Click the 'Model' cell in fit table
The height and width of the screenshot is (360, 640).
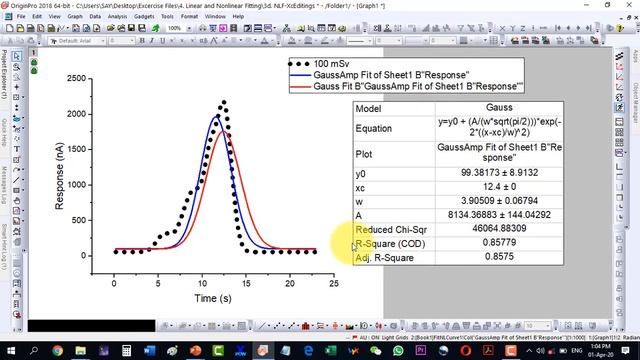(368, 109)
